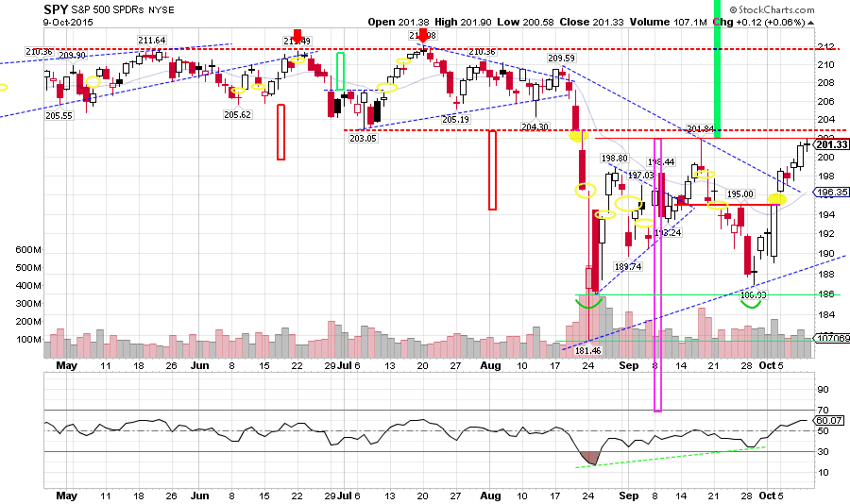Click the 205.19 price label

[x=455, y=119]
